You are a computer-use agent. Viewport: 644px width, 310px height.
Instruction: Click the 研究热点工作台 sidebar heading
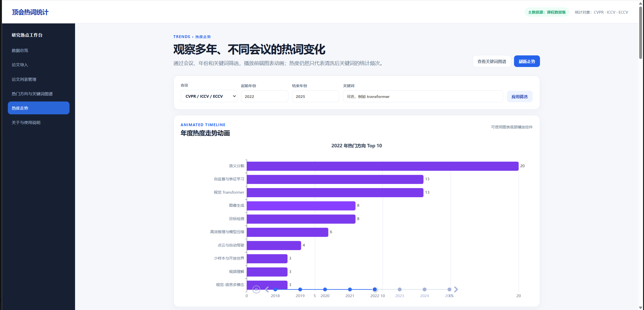point(27,35)
